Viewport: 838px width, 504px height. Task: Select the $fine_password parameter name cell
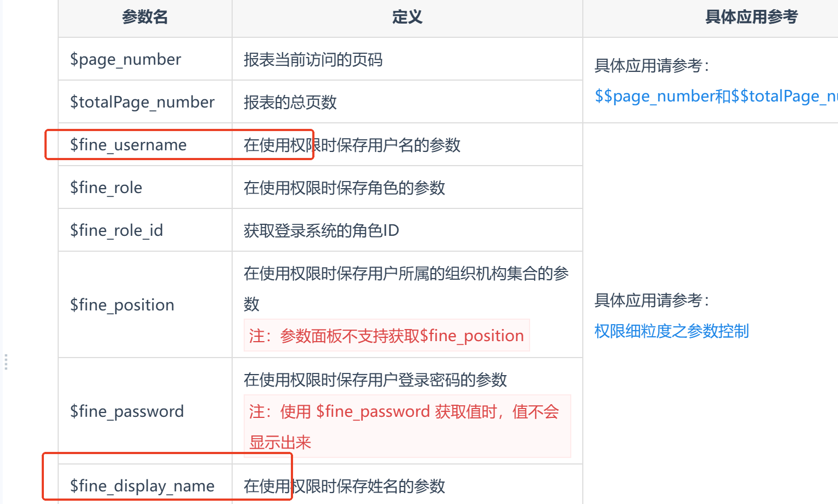[x=127, y=411]
